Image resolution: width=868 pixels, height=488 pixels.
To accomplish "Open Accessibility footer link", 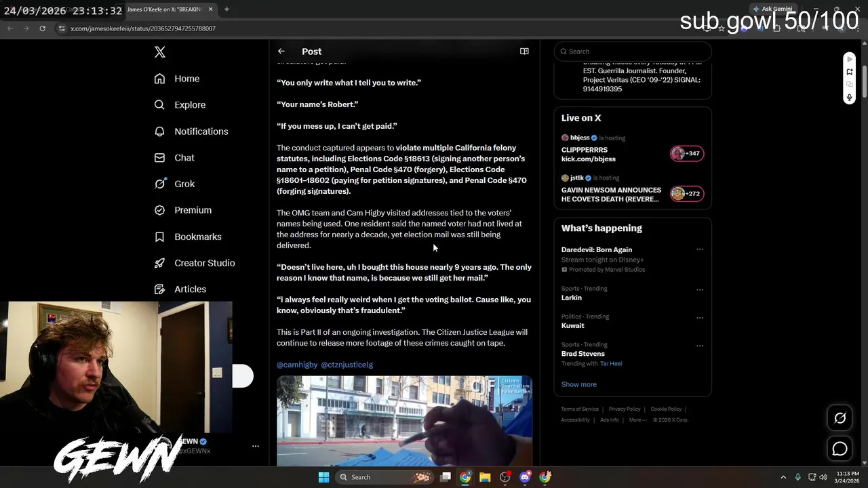I will pyautogui.click(x=575, y=420).
